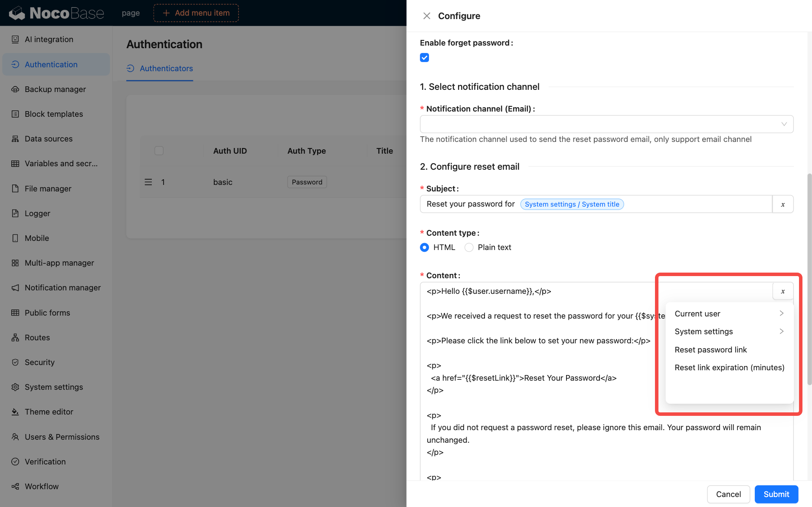Select Reset link expiration (minutes) option

click(x=729, y=368)
